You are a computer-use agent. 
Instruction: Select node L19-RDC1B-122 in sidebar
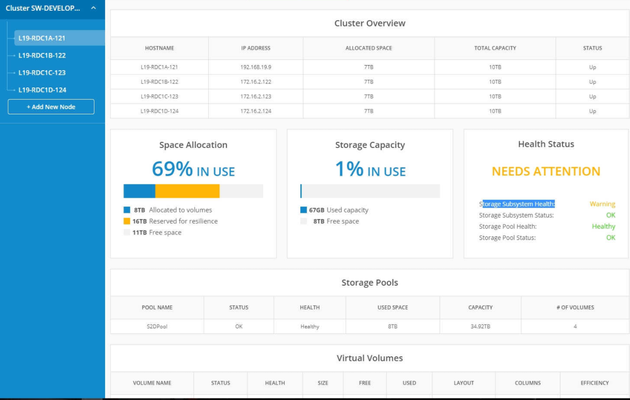coord(42,55)
